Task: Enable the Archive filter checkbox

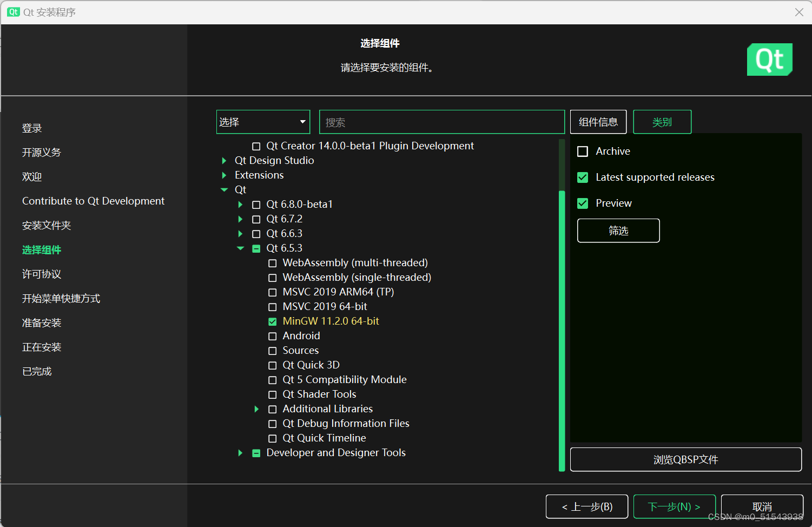Action: pyautogui.click(x=583, y=151)
